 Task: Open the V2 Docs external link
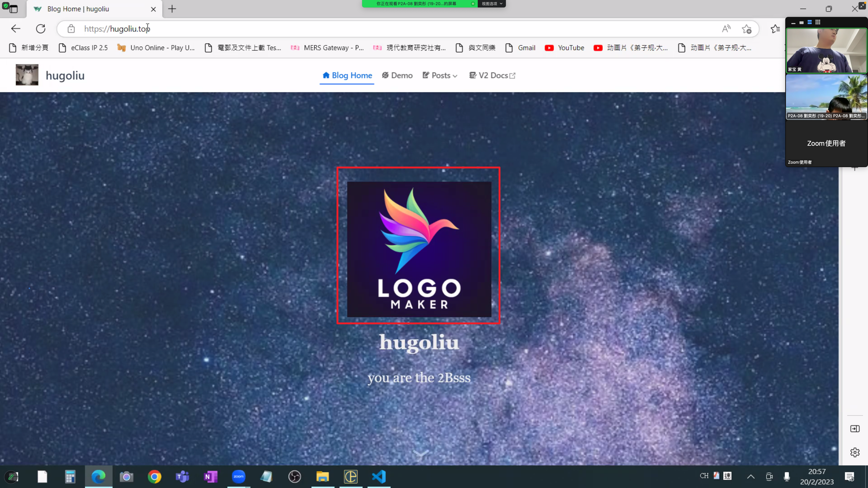coord(492,75)
